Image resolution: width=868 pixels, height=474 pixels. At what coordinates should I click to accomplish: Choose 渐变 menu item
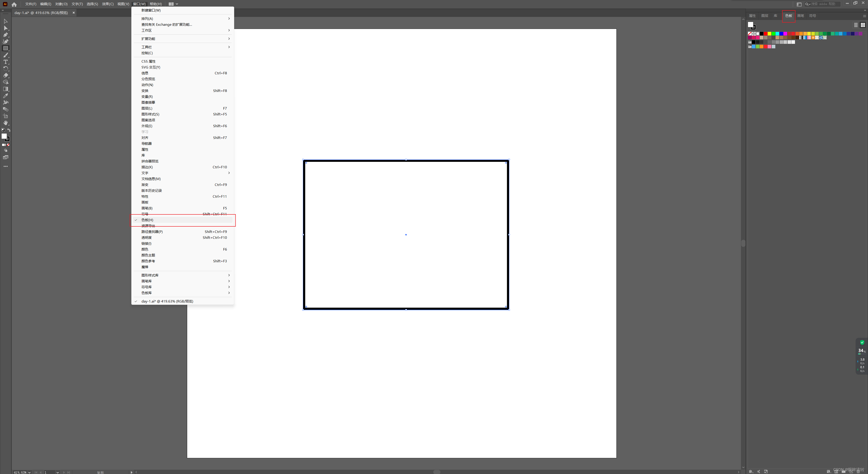[183, 185]
